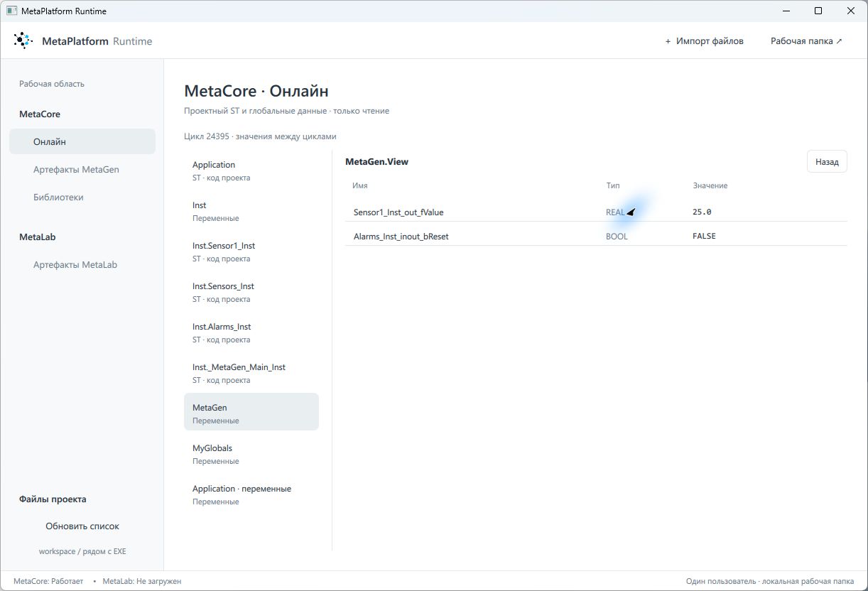
Task: Click the value 25.0
Action: tap(702, 212)
